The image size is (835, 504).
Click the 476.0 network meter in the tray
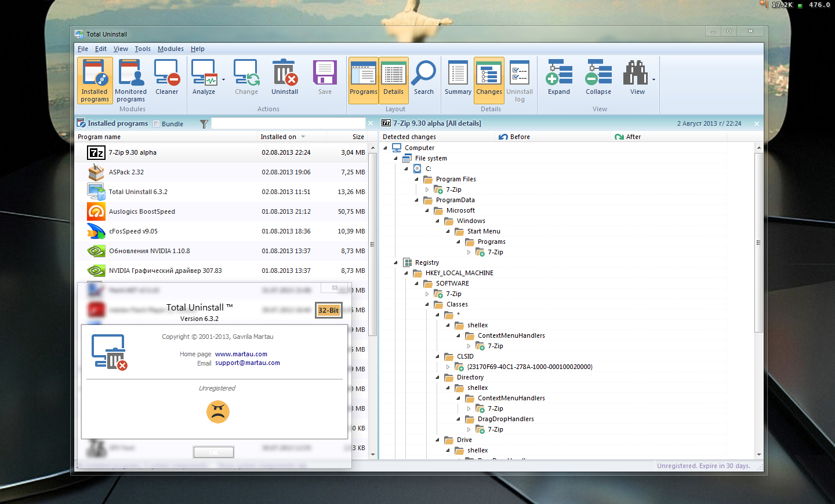tap(819, 5)
